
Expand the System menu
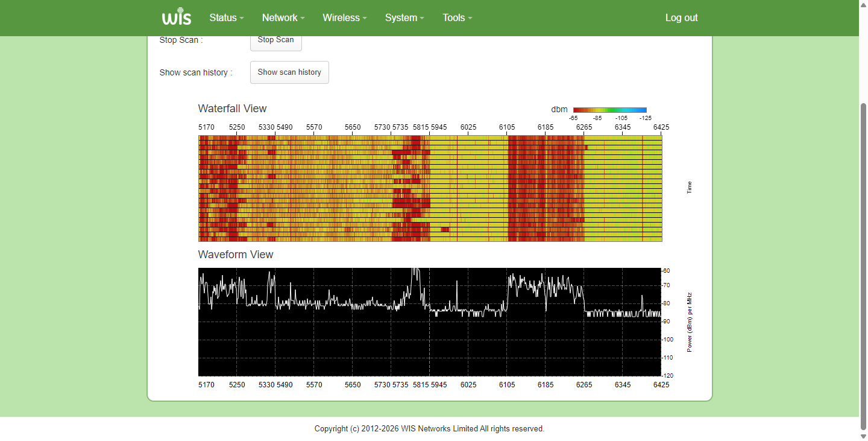click(404, 18)
